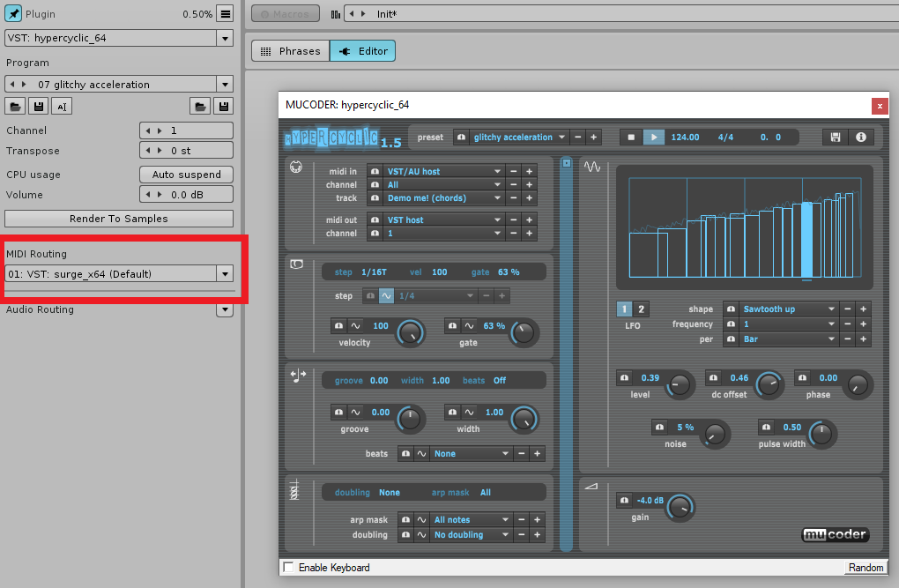Click the load preset folder icon under Program
Screen dimensions: 899x588
pyautogui.click(x=15, y=106)
